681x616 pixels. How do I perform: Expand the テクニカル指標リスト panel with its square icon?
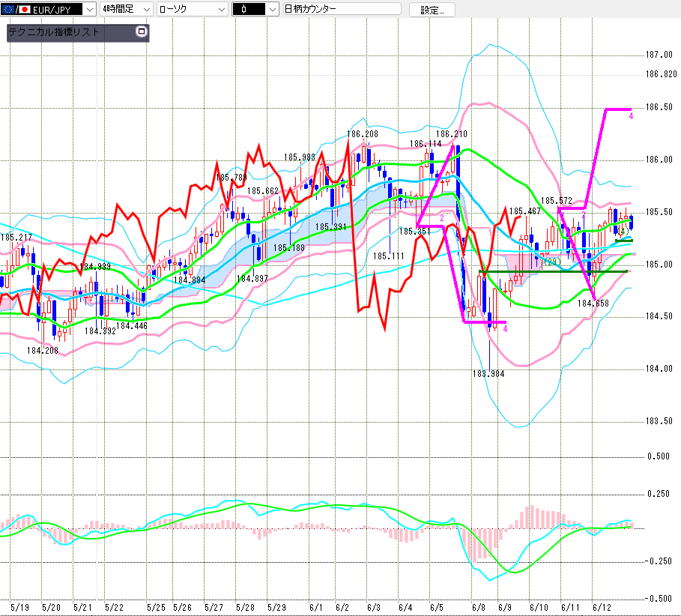(141, 31)
